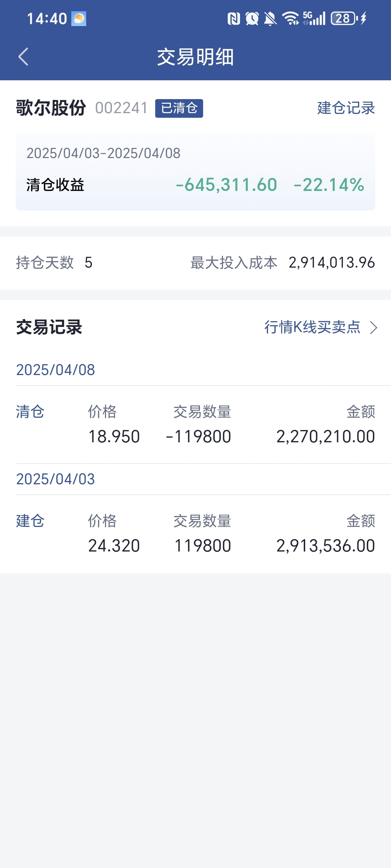This screenshot has height=868, width=391.
Task: Open the 建仓 transaction record
Action: 195,534
